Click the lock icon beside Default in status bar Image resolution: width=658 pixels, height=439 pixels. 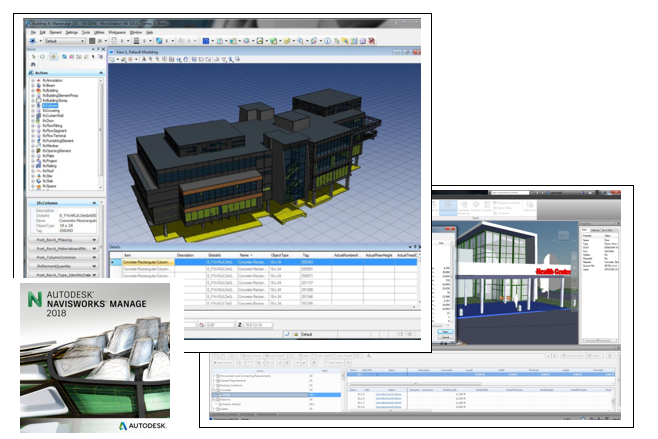click(296, 334)
